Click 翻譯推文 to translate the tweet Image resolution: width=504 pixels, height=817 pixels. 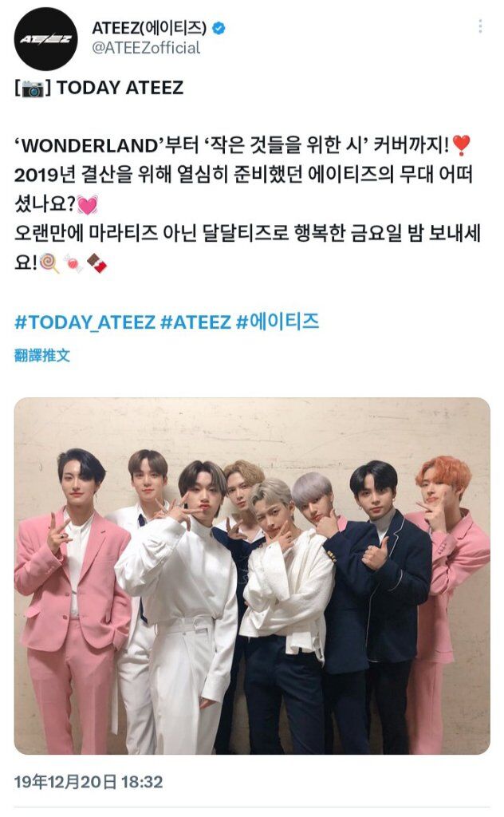click(x=42, y=355)
